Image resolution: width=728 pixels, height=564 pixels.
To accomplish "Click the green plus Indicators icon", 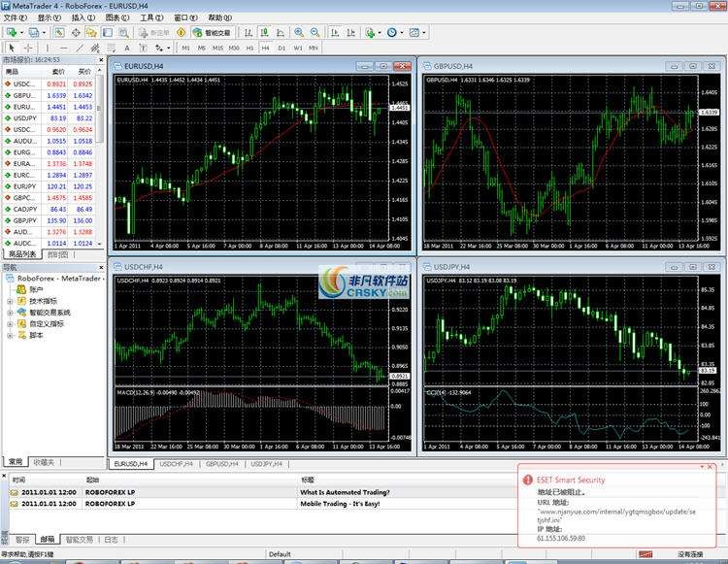I will tap(370, 32).
